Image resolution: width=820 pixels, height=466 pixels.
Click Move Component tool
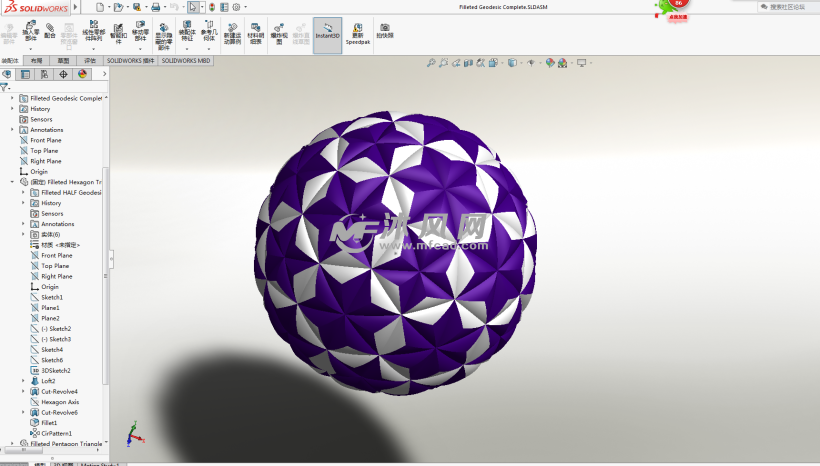pyautogui.click(x=140, y=31)
